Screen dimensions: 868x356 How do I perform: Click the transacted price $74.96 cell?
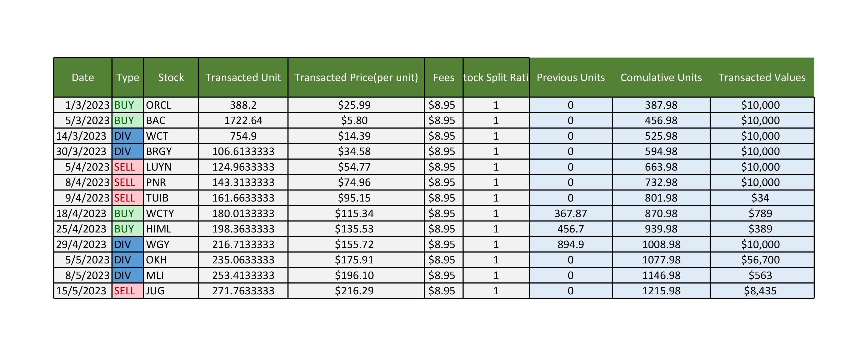click(x=354, y=182)
